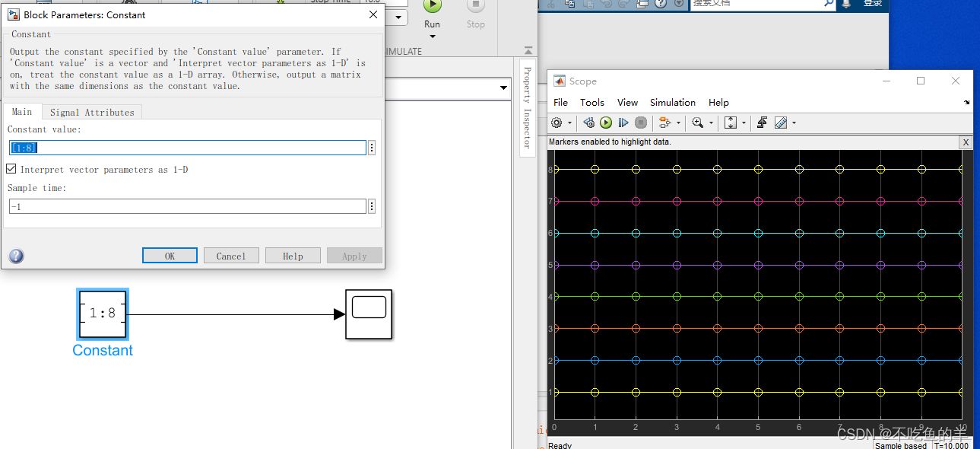
Task: Expand measurements dropdown arrow in Scope
Action: coord(794,123)
